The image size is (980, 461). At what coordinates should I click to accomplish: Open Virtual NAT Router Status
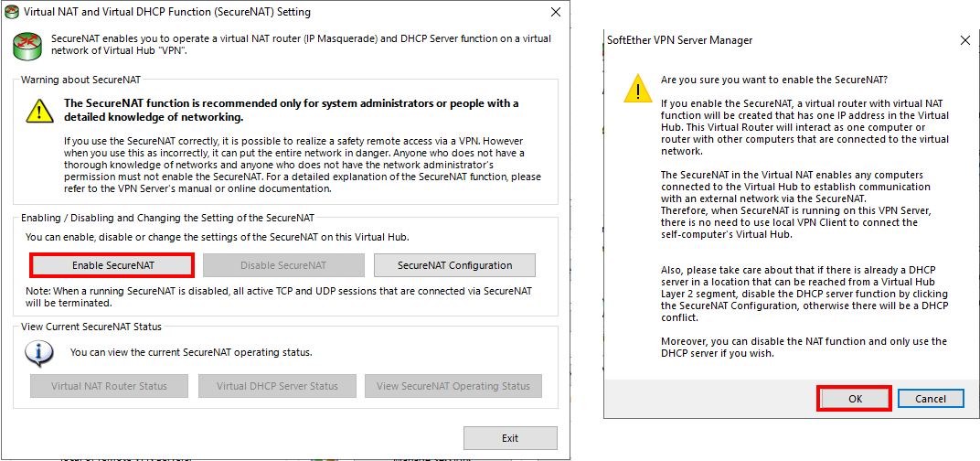tap(110, 386)
